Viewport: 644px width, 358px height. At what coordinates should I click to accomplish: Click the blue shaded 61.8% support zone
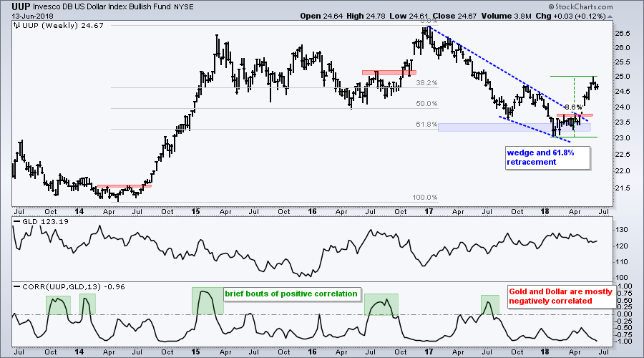pyautogui.click(x=514, y=127)
